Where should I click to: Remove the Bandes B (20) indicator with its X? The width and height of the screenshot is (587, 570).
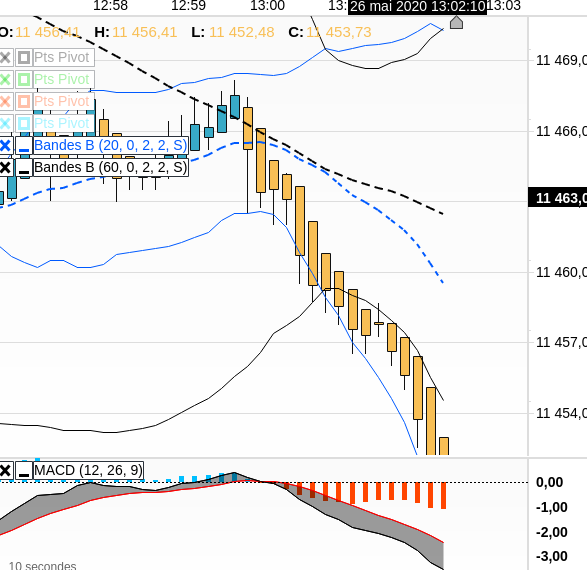click(5, 145)
